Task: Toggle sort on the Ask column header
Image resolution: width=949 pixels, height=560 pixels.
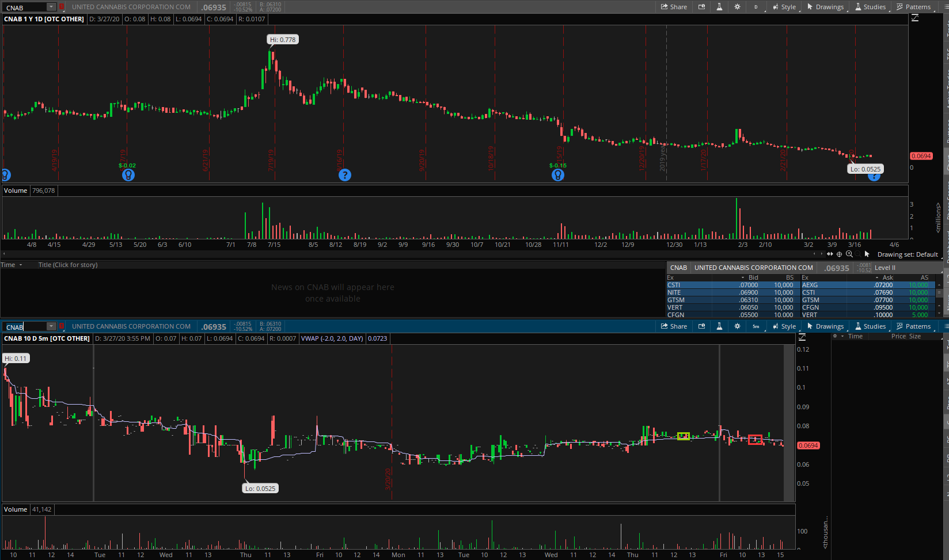Action: click(x=887, y=277)
